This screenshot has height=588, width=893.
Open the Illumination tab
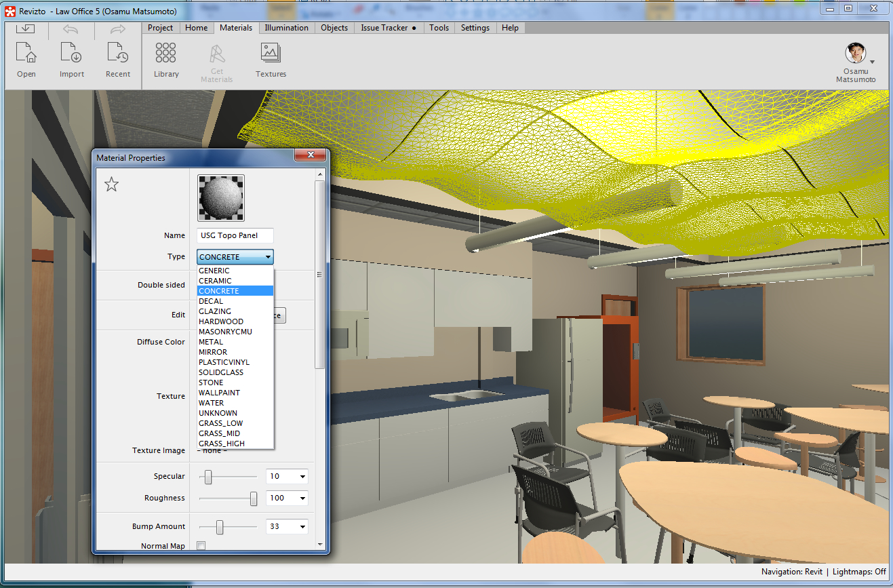[286, 28]
